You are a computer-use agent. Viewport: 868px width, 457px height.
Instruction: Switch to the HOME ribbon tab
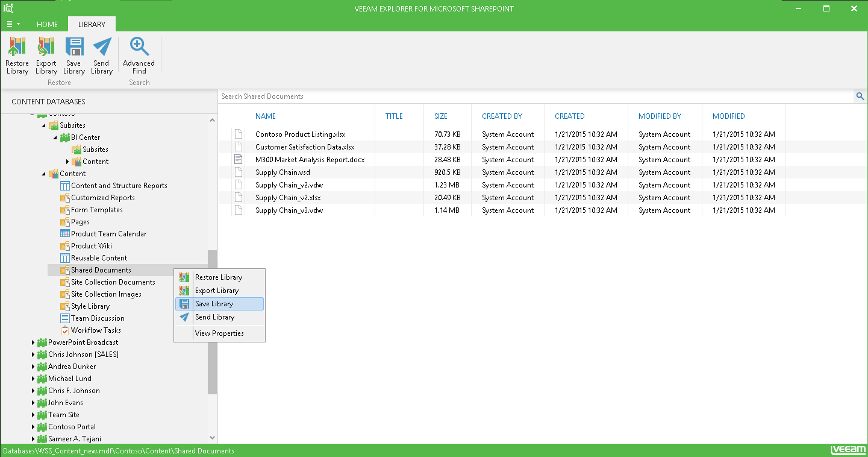(47, 25)
